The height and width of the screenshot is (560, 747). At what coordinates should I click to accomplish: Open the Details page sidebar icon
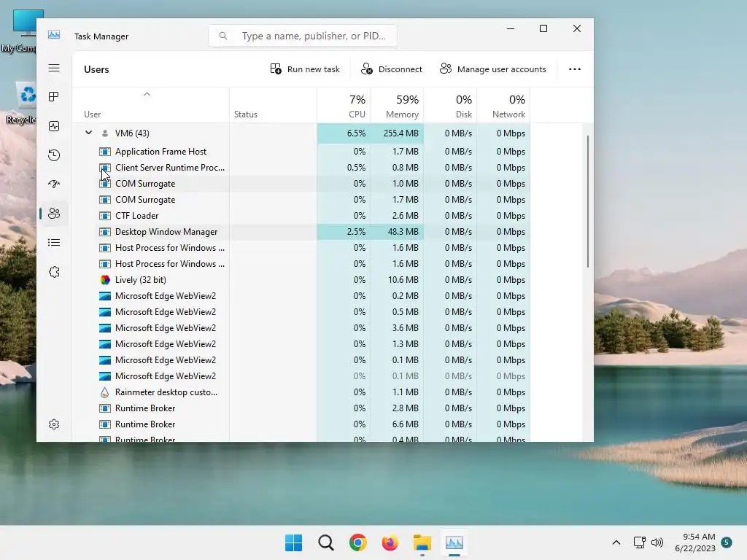[54, 243]
